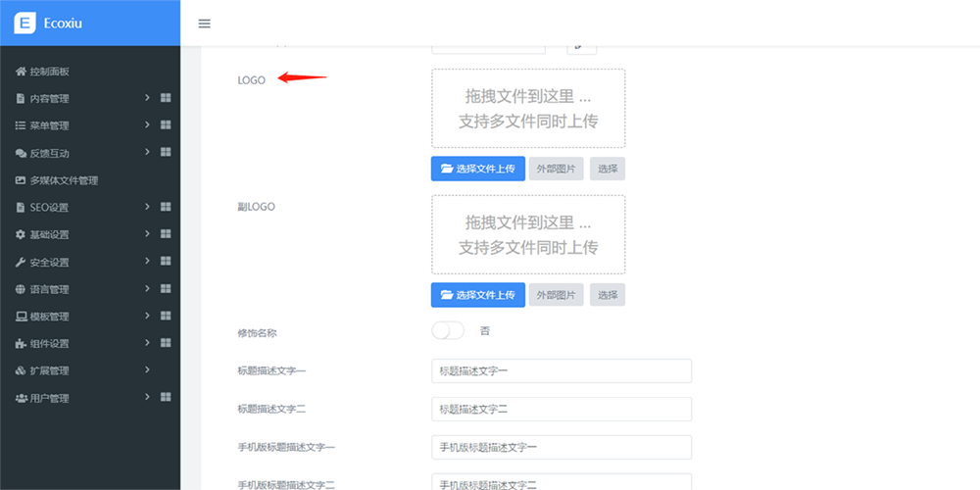980x490 pixels.
Task: Expand the 安全设置 chevron
Action: [x=148, y=261]
